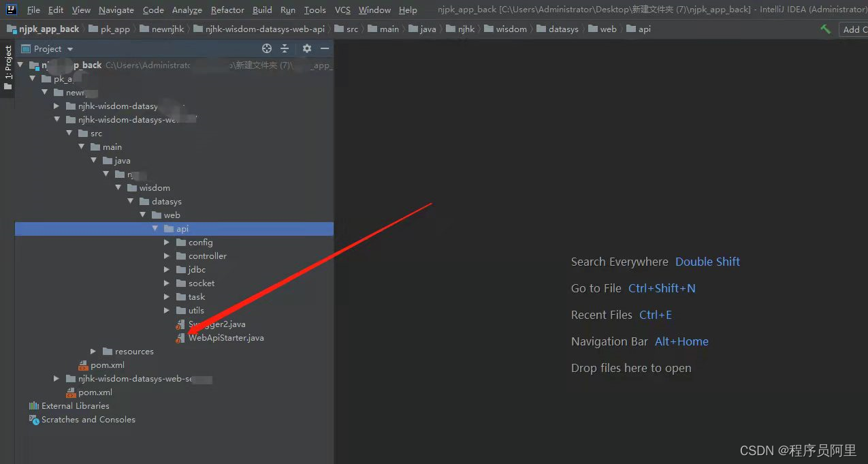Select External Libraries in the tree
The image size is (868, 464).
[x=76, y=406]
